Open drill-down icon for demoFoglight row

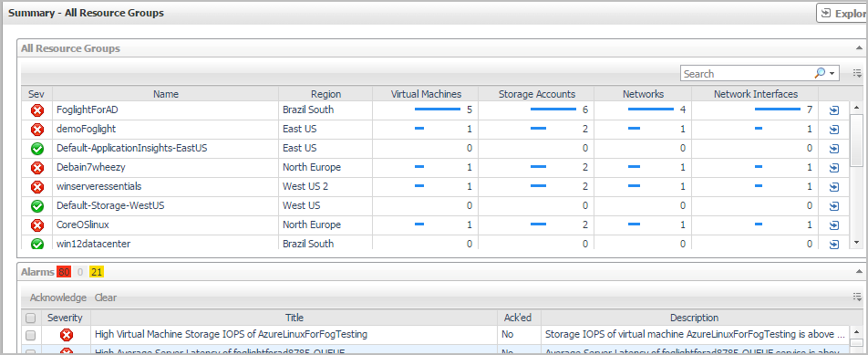point(833,130)
